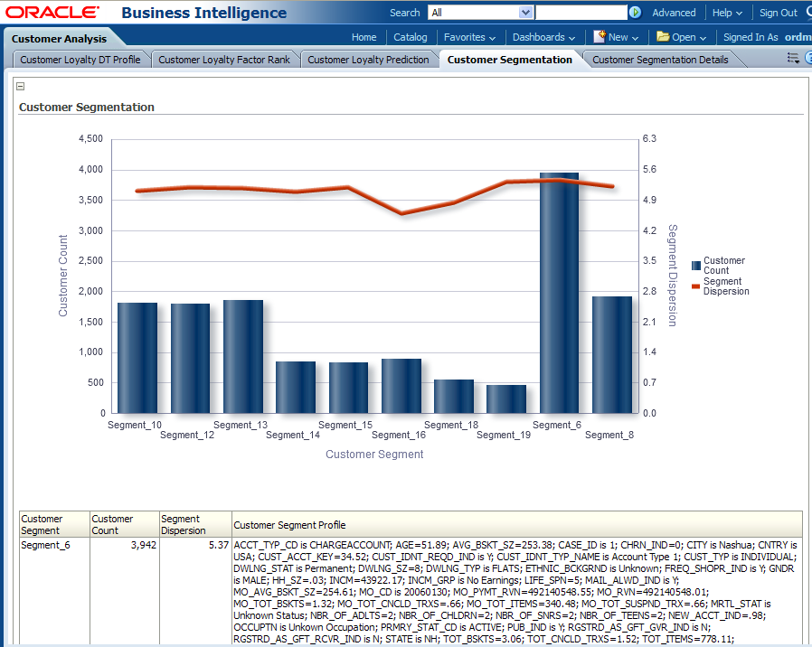Image resolution: width=812 pixels, height=647 pixels.
Task: Collapse the Customer Segmentation section
Action: (x=21, y=87)
